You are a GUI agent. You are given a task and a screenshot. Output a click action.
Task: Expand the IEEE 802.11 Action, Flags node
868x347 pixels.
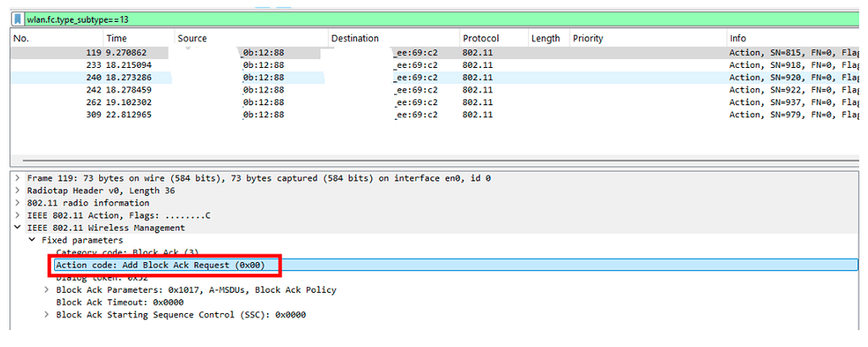click(18, 215)
